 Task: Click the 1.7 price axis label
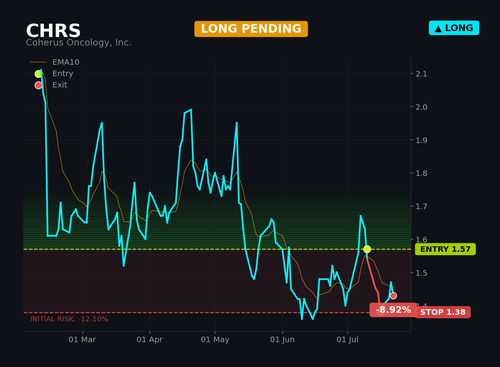(421, 207)
